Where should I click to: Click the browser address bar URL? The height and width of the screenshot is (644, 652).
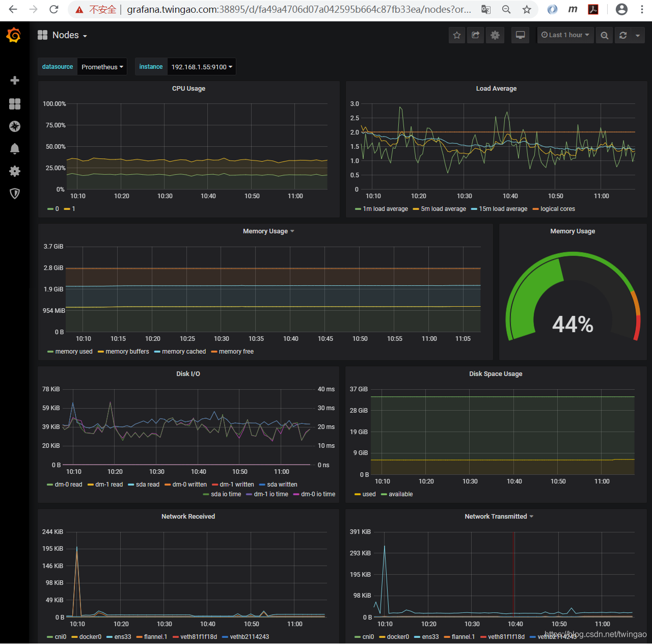[299, 10]
